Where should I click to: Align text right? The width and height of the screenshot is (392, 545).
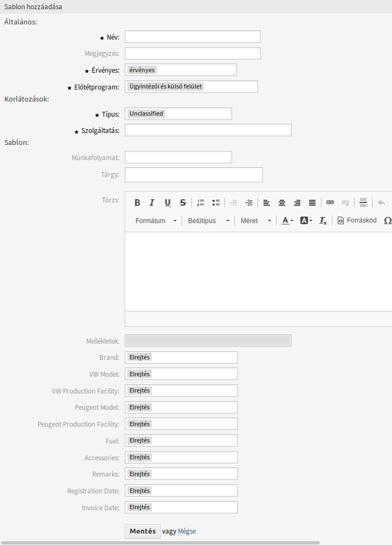click(x=297, y=202)
